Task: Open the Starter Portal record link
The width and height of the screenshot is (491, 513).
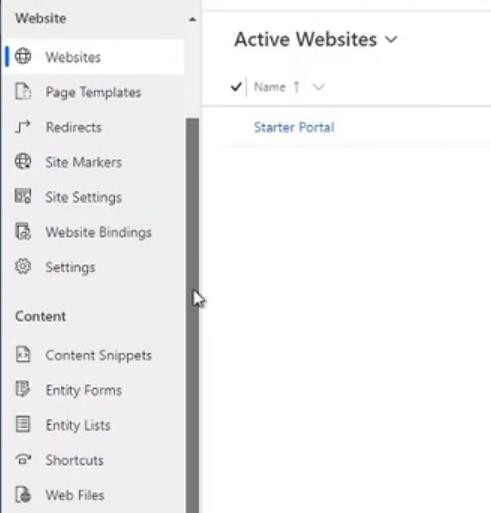Action: pyautogui.click(x=294, y=127)
